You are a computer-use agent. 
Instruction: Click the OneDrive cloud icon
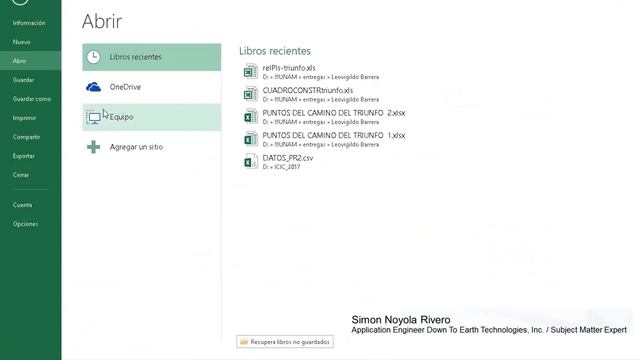coord(93,87)
